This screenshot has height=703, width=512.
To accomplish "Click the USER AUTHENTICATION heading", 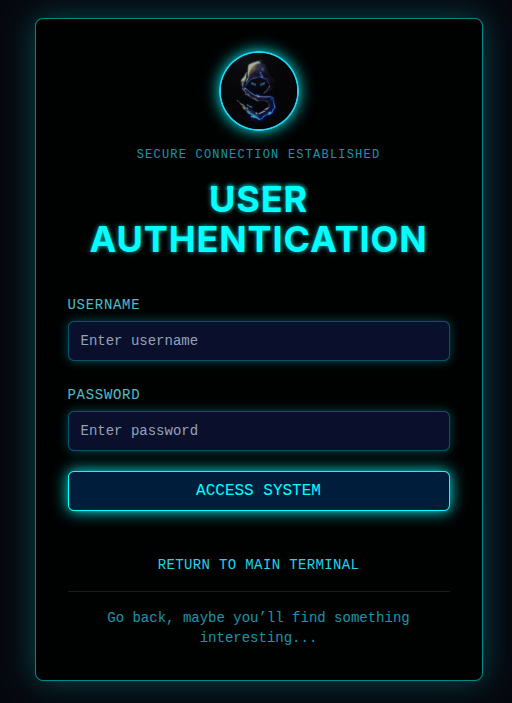I will (258, 219).
